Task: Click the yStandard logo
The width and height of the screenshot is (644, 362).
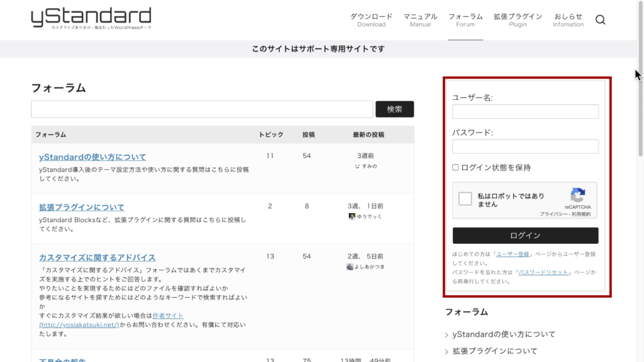Action: tap(91, 18)
